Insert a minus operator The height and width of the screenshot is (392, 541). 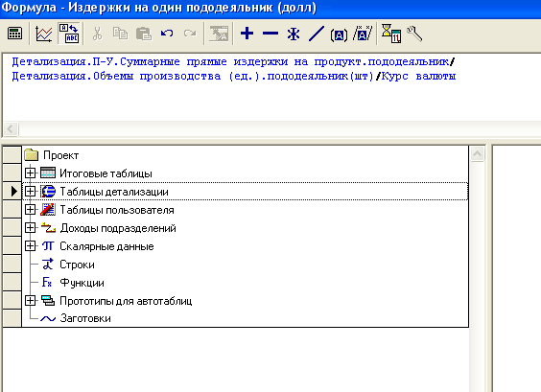270,34
